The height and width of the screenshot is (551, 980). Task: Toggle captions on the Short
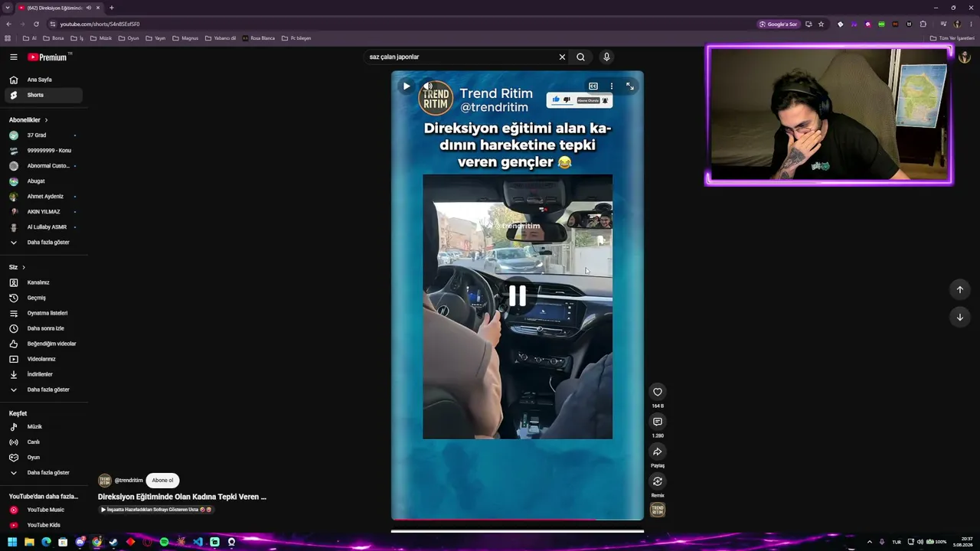pyautogui.click(x=593, y=86)
